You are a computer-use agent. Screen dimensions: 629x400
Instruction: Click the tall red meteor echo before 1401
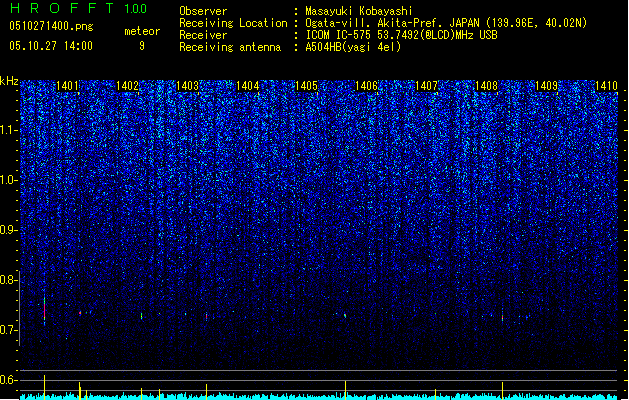45,311
